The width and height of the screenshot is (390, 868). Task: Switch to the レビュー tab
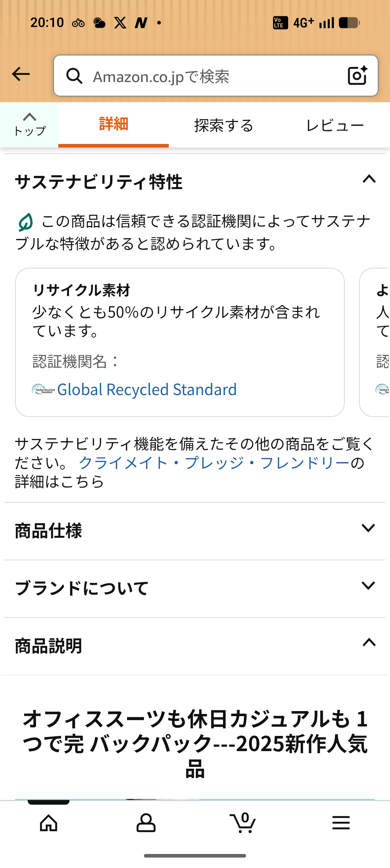pos(335,125)
